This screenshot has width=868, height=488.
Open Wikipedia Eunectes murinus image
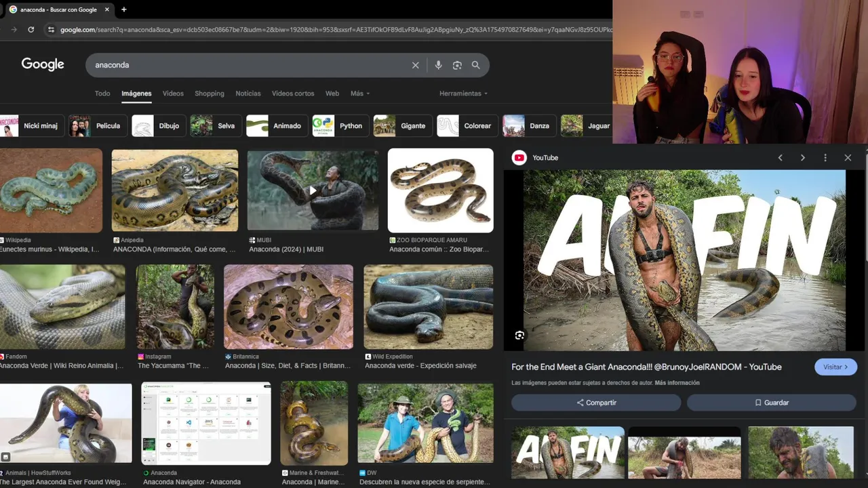(51, 191)
